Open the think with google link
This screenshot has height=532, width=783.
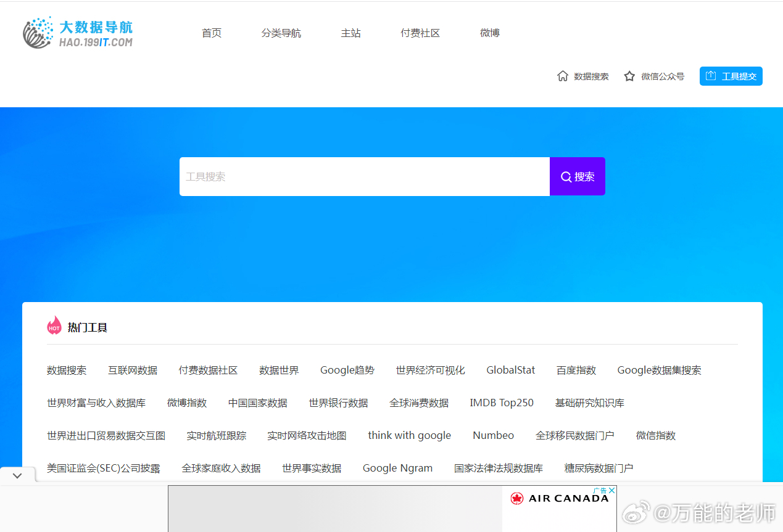point(410,436)
